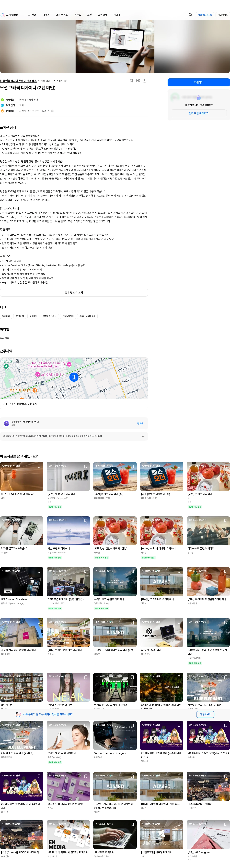Bookmark the 3D 모션그래픽 기획 및 제작 리드 card
The height and width of the screenshot is (868, 230).
pyautogui.click(x=39, y=466)
